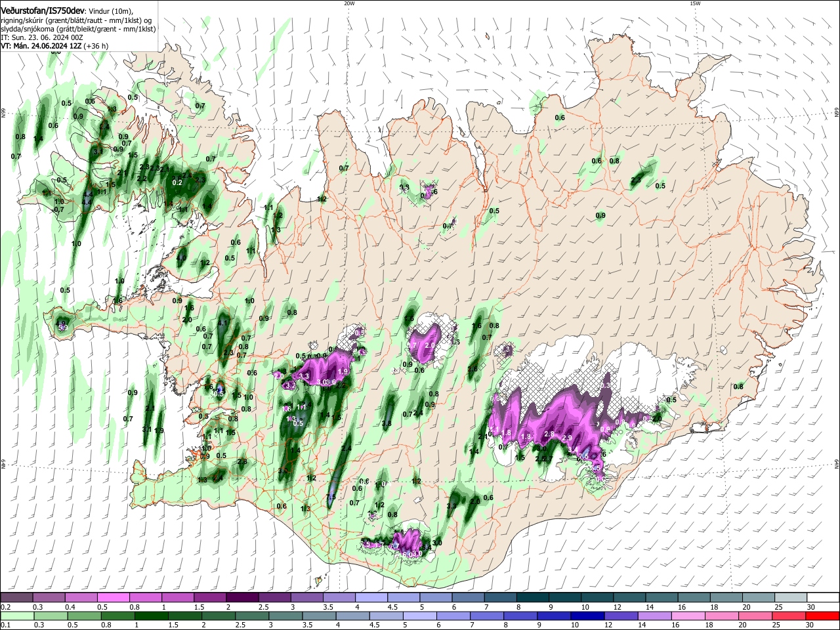The width and height of the screenshot is (840, 630).
Task: Click the '0.1' label in the rain legend
Action: 6,625
